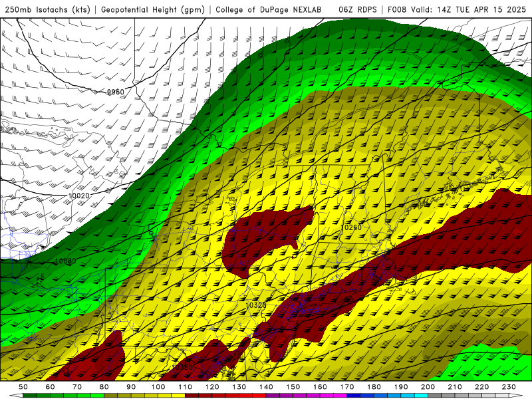Click the 160 label on the color scale
Screen dimensions: 532x399
(x=320, y=387)
